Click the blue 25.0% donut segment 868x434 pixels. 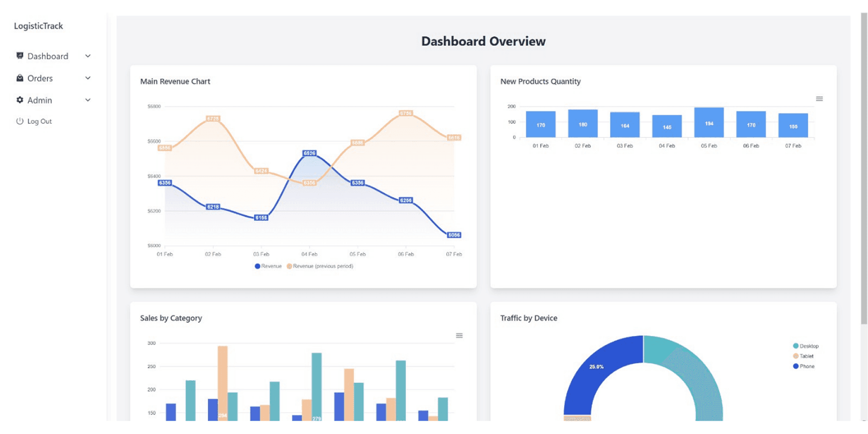pyautogui.click(x=596, y=368)
